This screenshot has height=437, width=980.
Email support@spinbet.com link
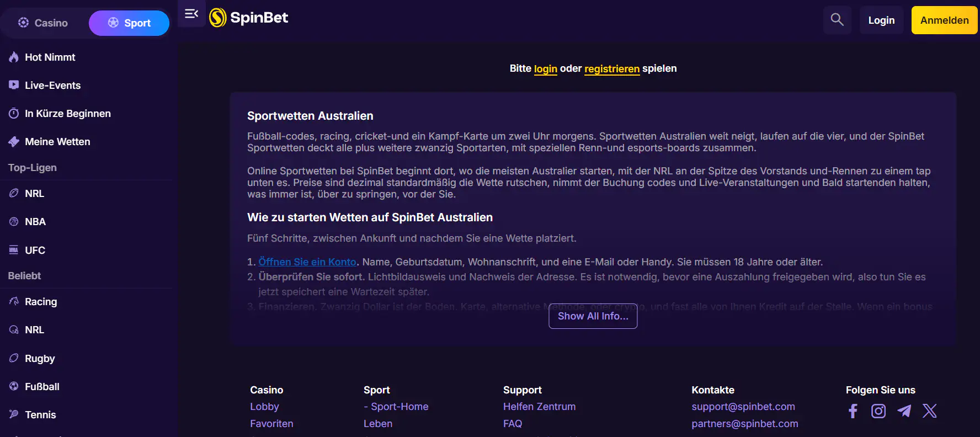click(743, 407)
